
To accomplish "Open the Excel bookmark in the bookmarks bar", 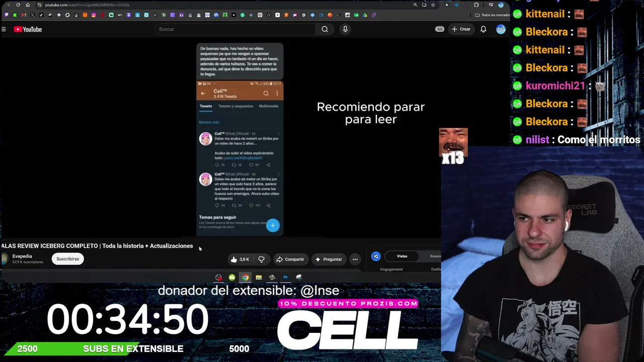I will [225, 15].
